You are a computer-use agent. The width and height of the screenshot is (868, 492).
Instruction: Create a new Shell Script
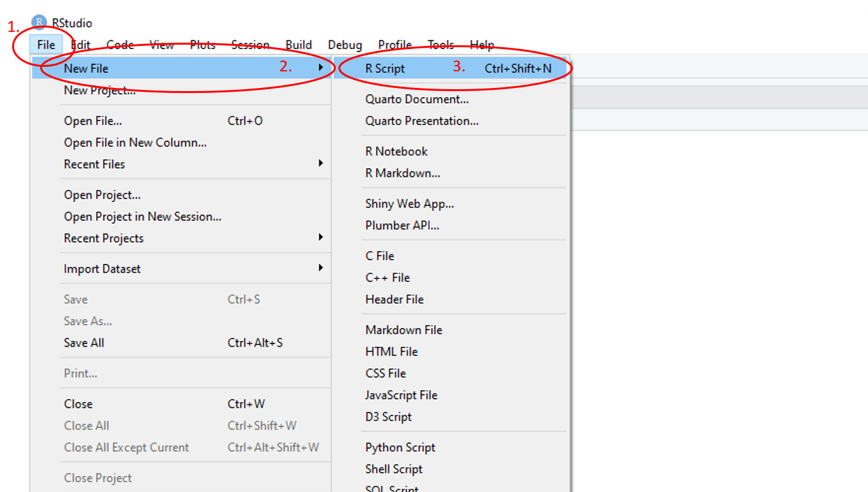tap(451, 468)
